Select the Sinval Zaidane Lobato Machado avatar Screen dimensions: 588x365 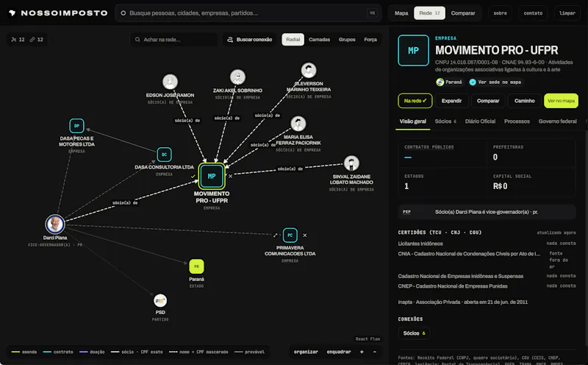(x=351, y=163)
